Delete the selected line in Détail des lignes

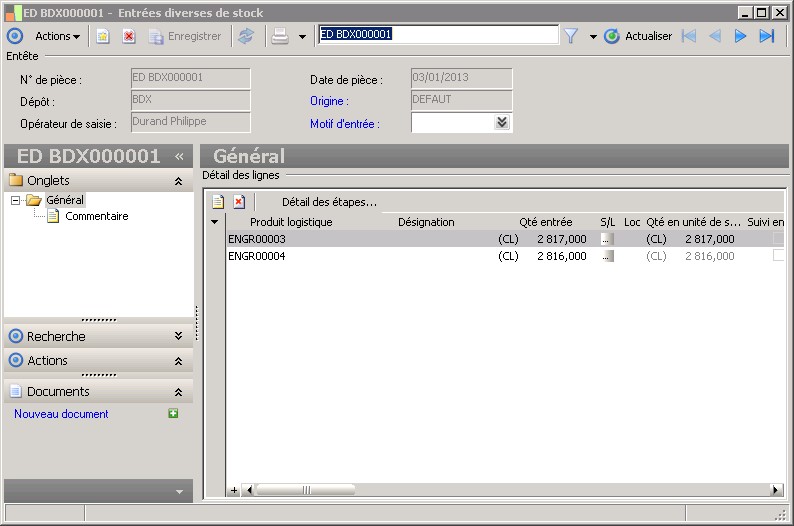239,202
